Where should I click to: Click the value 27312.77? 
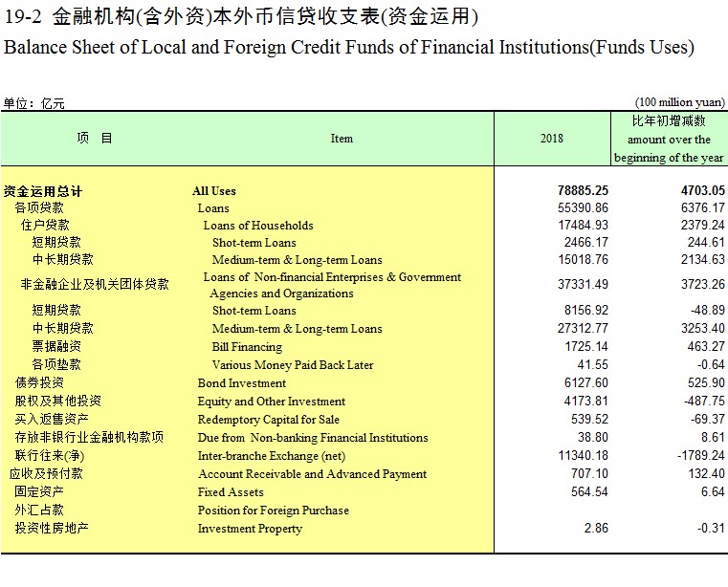click(x=583, y=328)
